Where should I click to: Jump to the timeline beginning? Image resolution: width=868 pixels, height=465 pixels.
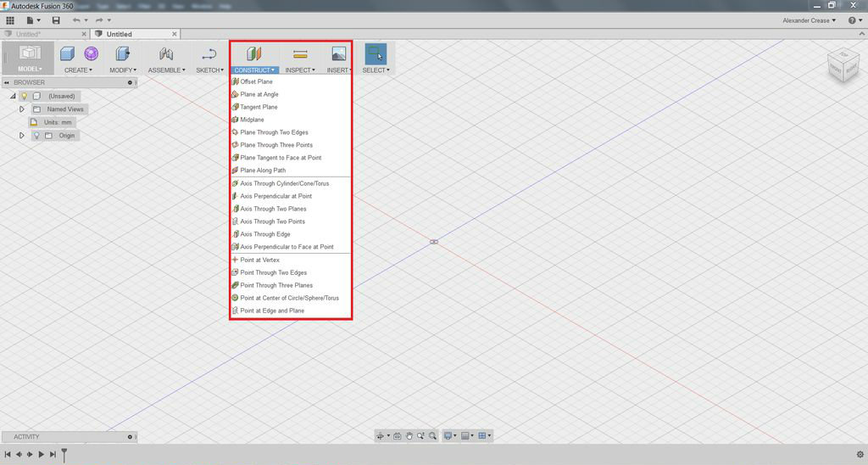click(x=8, y=455)
